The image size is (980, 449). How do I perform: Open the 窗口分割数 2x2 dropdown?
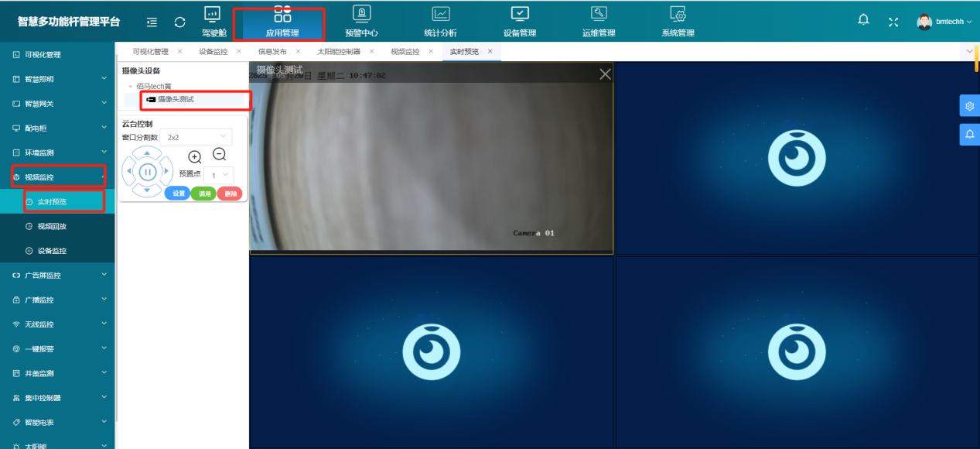tap(195, 137)
